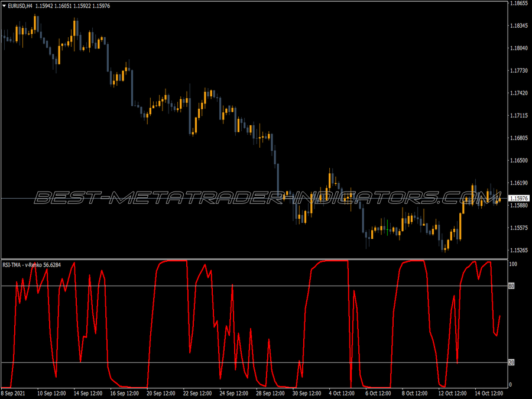Click the 22 Sep 12:00 time label
Image resolution: width=532 pixels, height=399 pixels.
[197, 394]
